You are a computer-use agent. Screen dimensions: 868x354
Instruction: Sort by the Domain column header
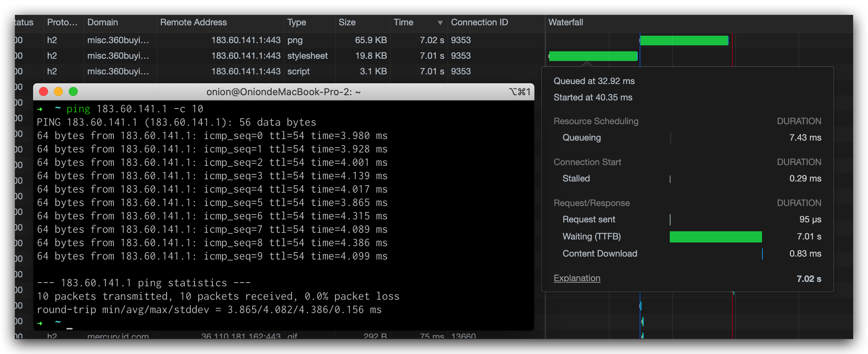click(103, 22)
